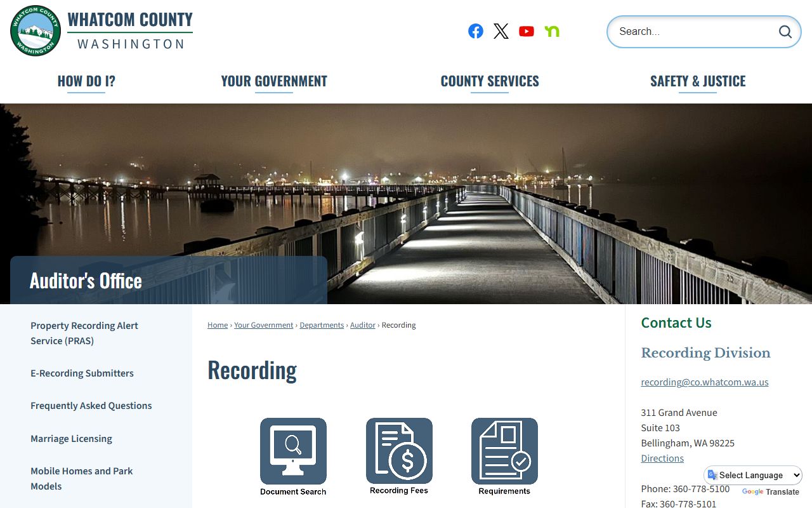The width and height of the screenshot is (812, 508).
Task: Open the Recording Fees icon
Action: point(399,457)
